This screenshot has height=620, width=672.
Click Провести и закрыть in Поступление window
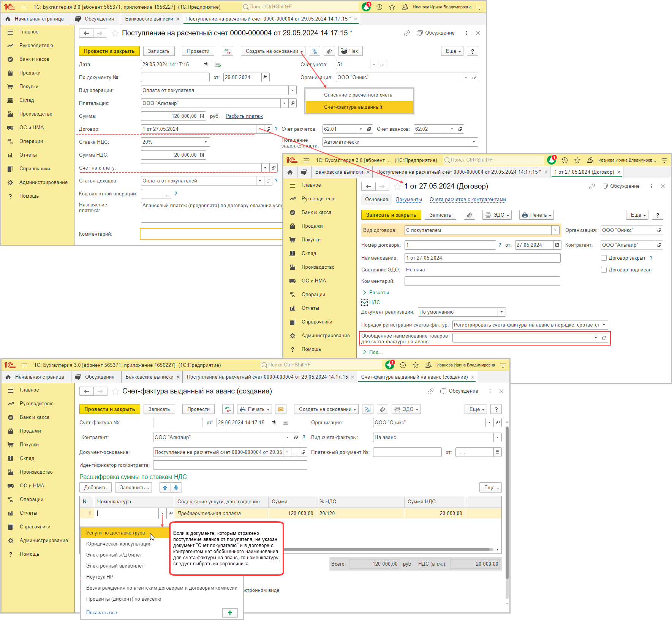tap(109, 51)
